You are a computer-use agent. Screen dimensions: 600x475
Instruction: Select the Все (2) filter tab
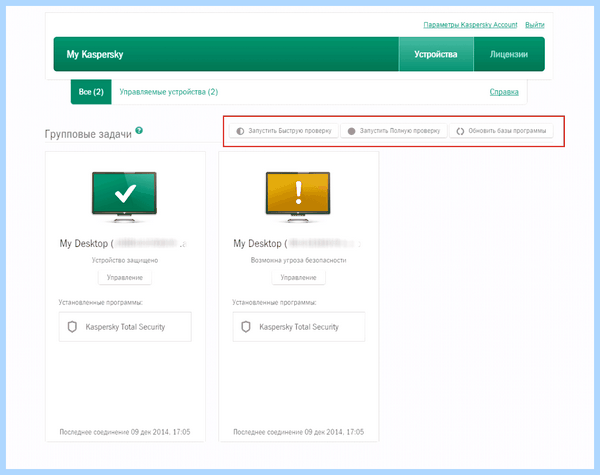91,92
